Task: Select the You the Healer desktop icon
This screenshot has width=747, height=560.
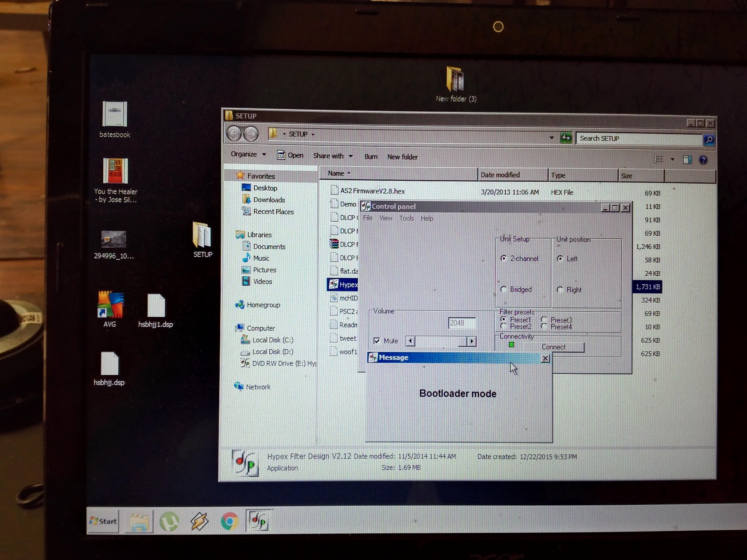Action: click(x=116, y=180)
